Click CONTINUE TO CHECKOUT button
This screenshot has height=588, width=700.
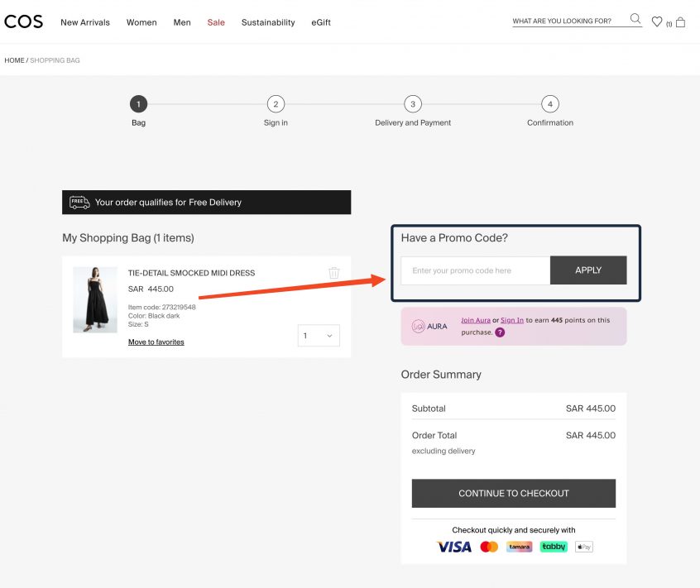(513, 493)
